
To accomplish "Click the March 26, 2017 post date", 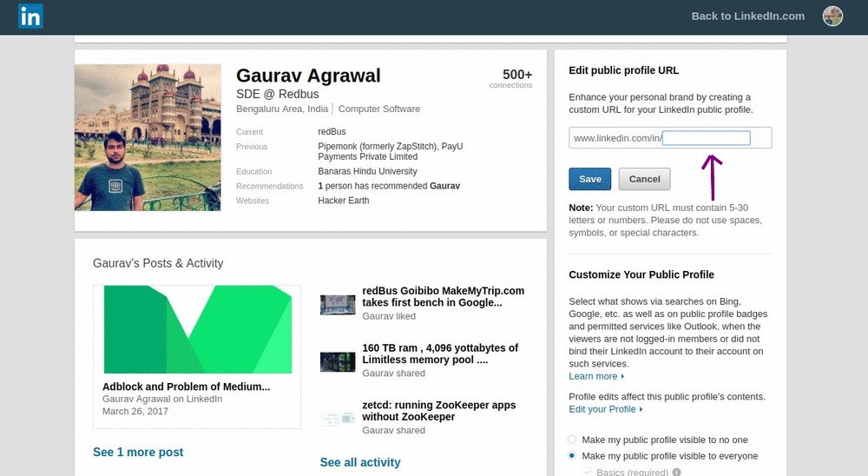I will pyautogui.click(x=135, y=411).
